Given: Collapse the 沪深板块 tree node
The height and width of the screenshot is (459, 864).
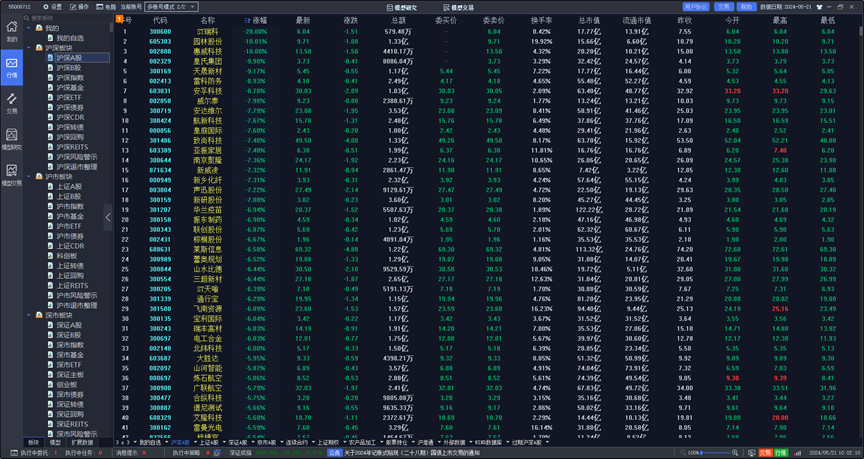Looking at the screenshot, I should point(29,48).
